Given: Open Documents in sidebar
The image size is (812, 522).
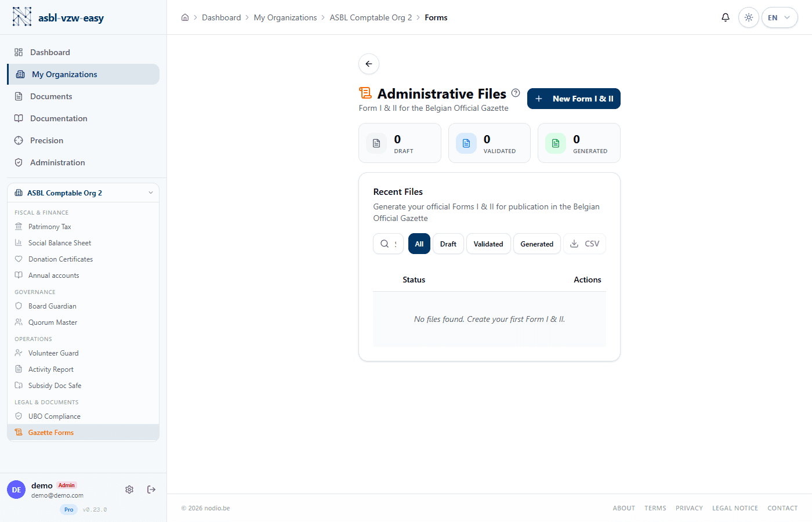Looking at the screenshot, I should click(x=84, y=96).
